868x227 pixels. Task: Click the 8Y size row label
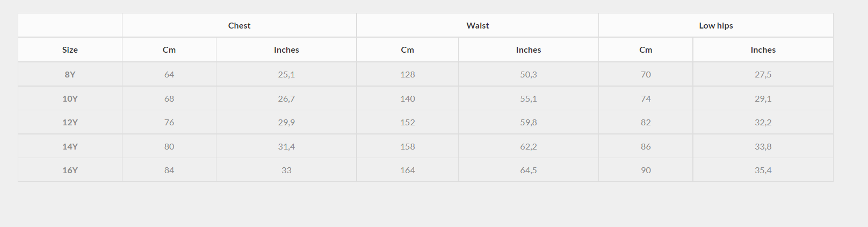pyautogui.click(x=70, y=74)
